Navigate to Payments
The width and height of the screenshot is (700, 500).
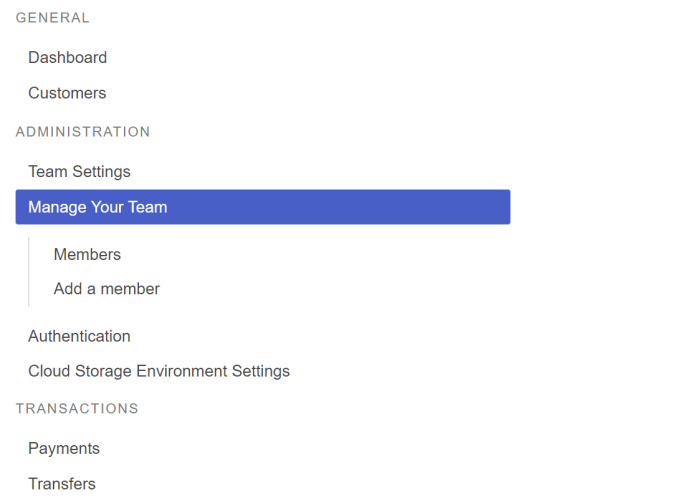coord(64,449)
